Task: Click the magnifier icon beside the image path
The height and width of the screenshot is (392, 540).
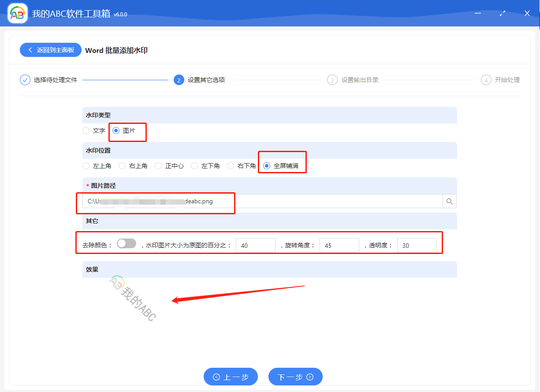Action: pos(449,201)
